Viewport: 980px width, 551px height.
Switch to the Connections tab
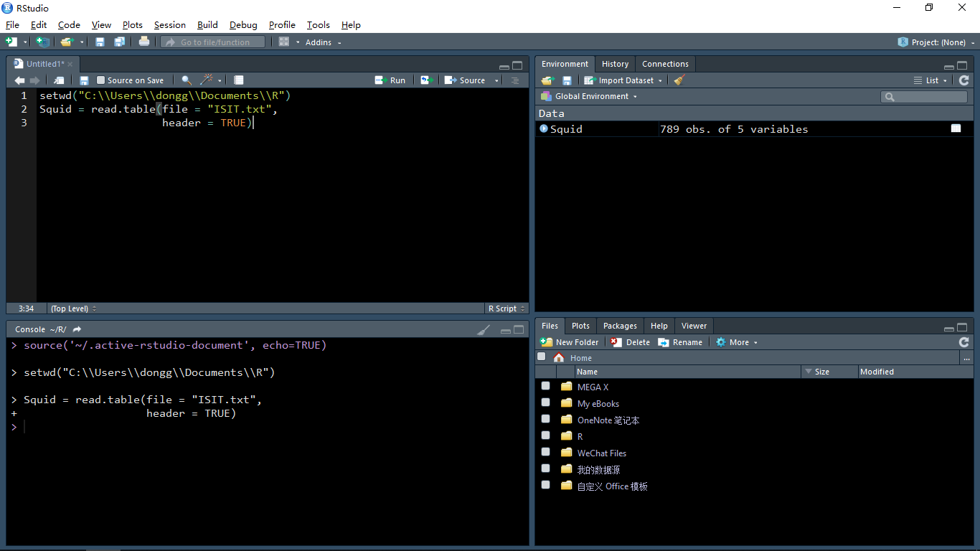pos(665,64)
